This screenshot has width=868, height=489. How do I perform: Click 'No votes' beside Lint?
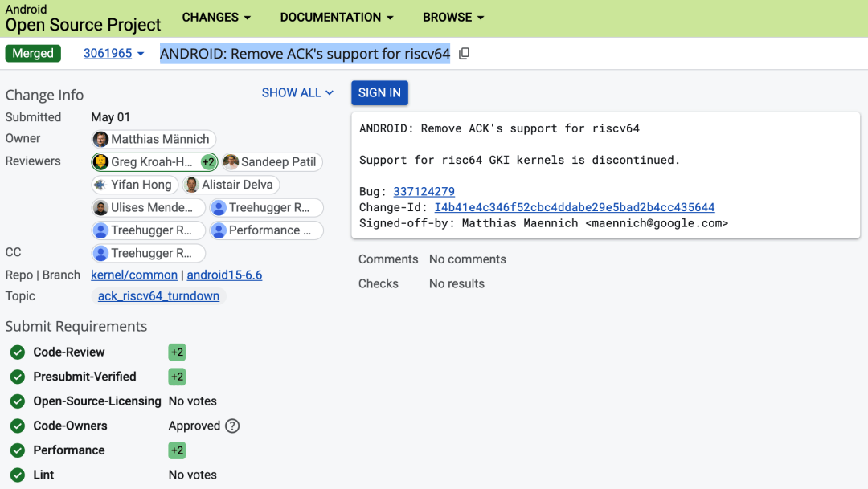click(x=193, y=475)
